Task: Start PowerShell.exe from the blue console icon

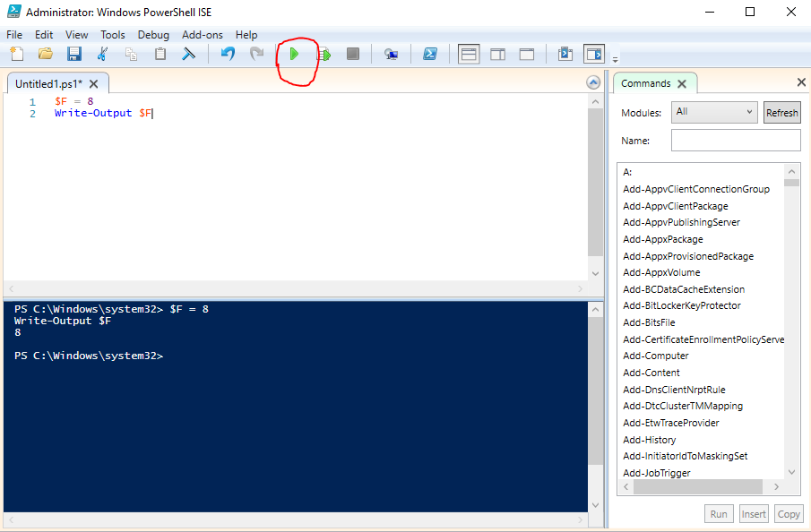Action: [x=430, y=54]
